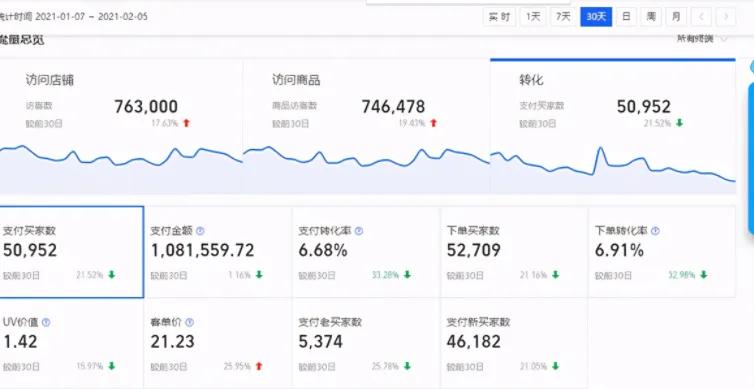This screenshot has height=389, width=754.
Task: Select the 支付买家数 metric tile
Action: [72, 252]
